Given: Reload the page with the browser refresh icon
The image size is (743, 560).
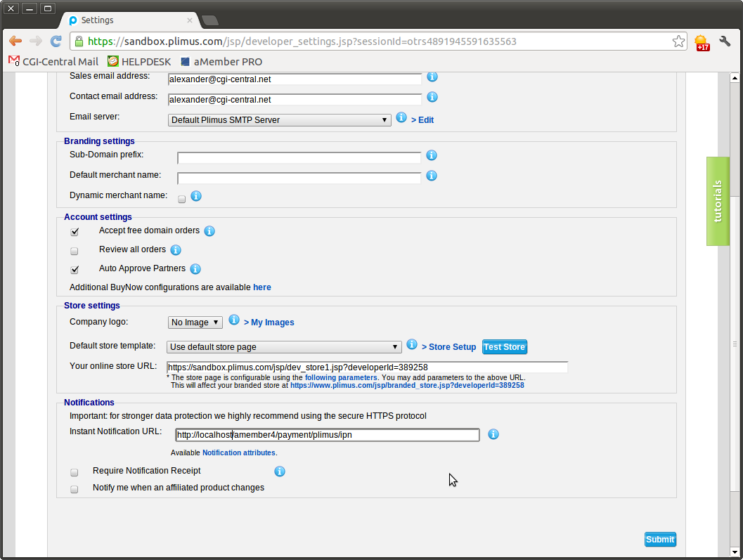Looking at the screenshot, I should 56,41.
